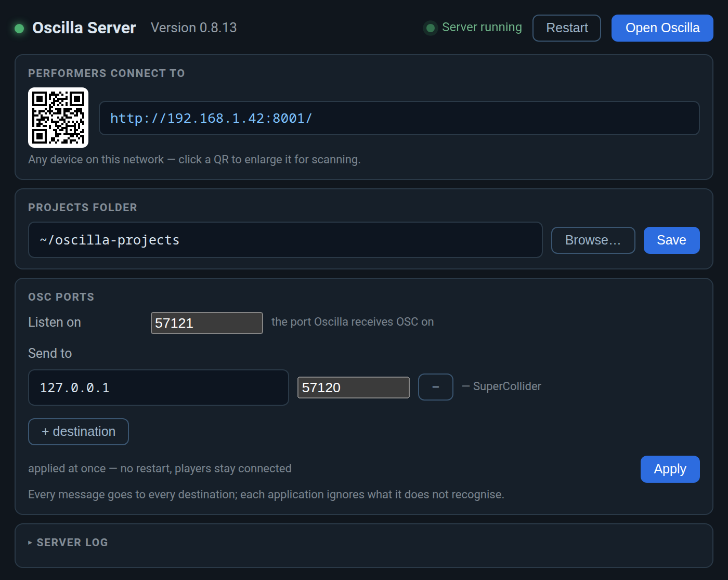This screenshot has width=728, height=580.
Task: Click the 'applied at once' note
Action: tap(160, 469)
